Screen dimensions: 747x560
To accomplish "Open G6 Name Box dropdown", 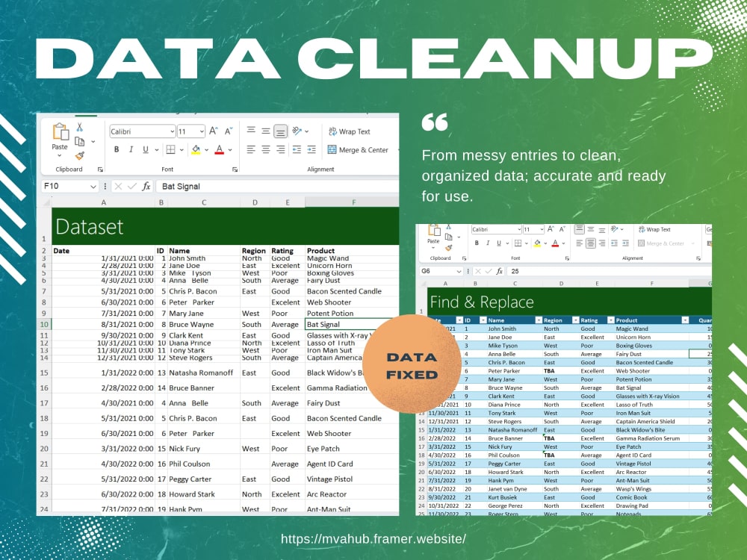I will [x=459, y=271].
